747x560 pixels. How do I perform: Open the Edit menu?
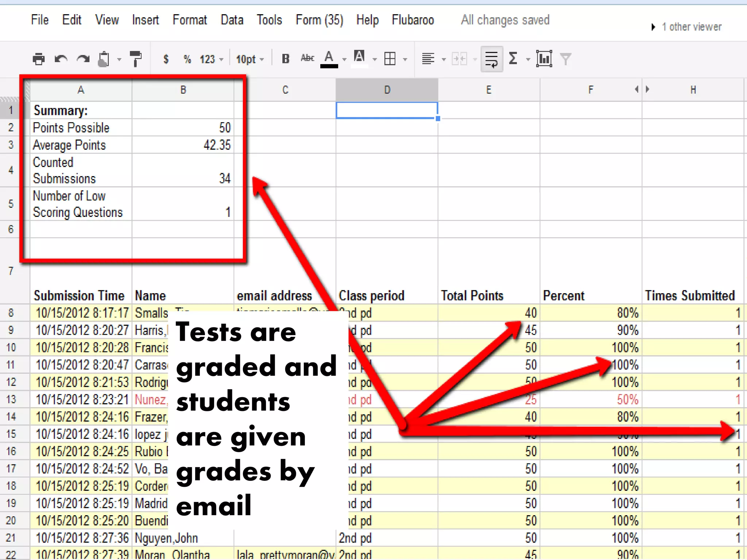(71, 20)
